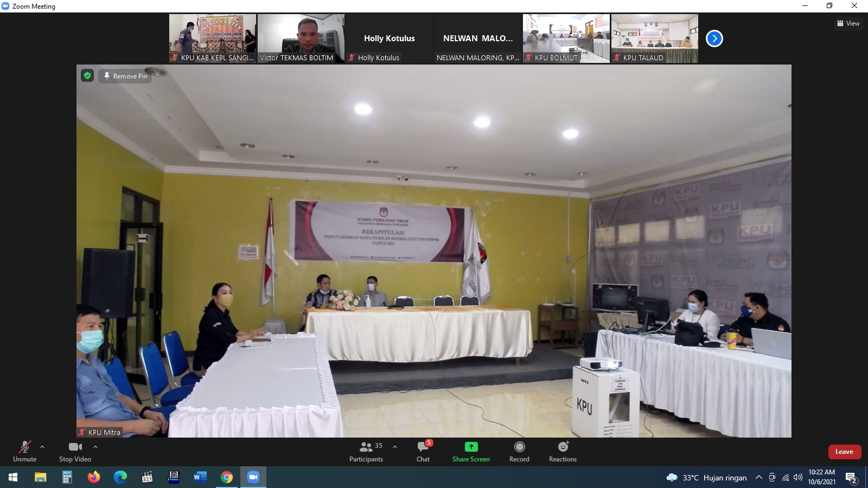868x488 pixels.
Task: Show next page of participant thumbnails
Action: [x=714, y=38]
